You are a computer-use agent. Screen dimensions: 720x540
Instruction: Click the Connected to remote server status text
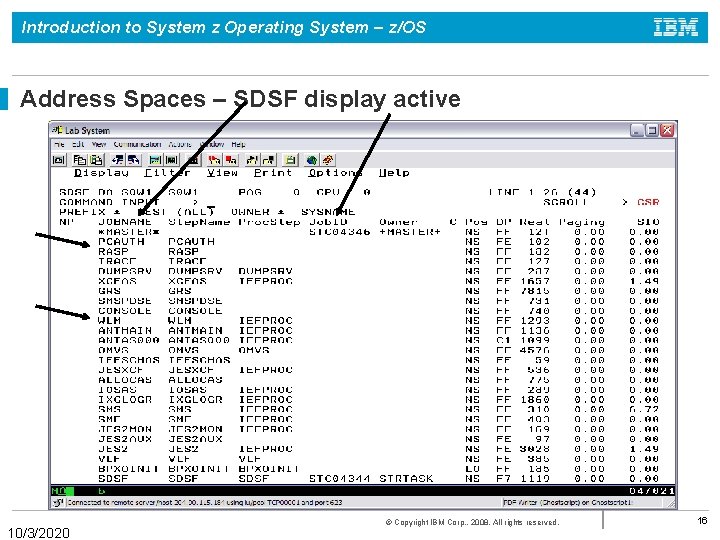point(205,502)
